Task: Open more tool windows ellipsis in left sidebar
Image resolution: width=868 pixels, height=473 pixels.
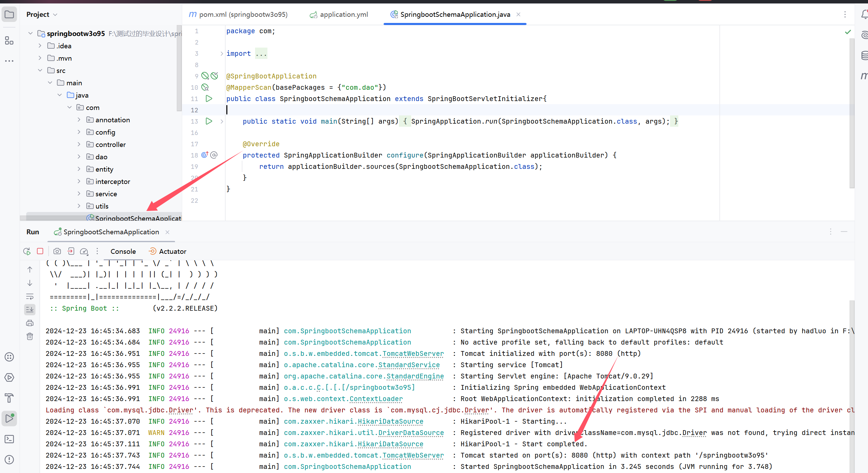Action: click(9, 61)
